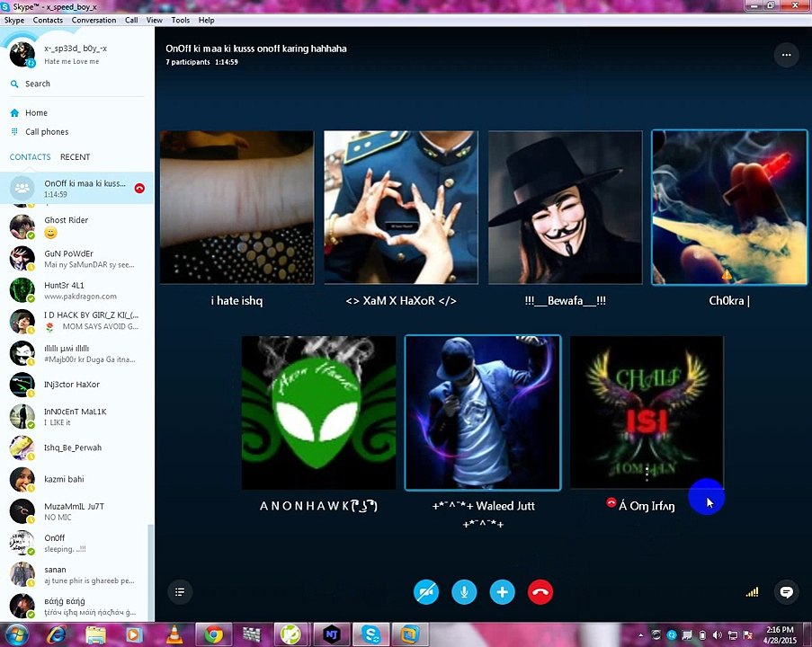Open Internet Explorer from the taskbar
812x647 pixels.
56,634
